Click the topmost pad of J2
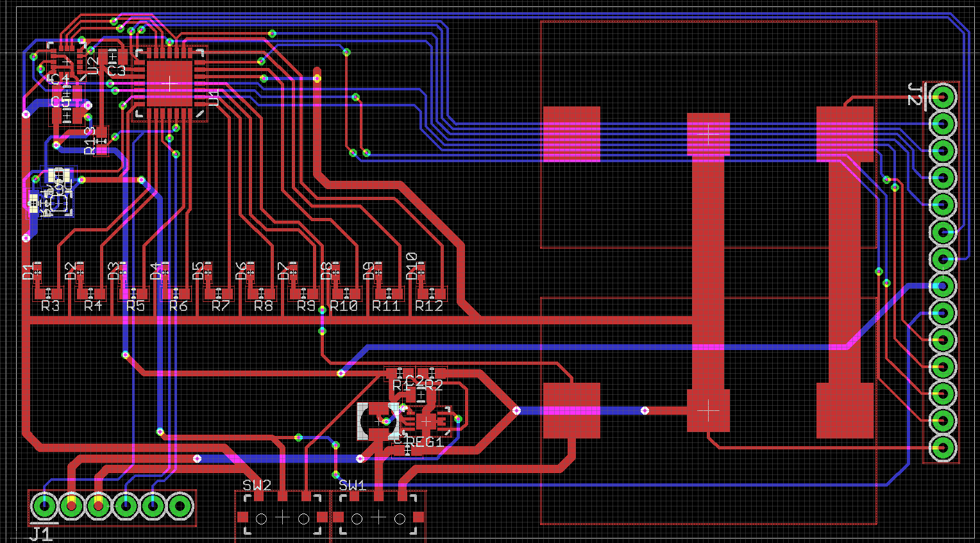 [x=942, y=97]
